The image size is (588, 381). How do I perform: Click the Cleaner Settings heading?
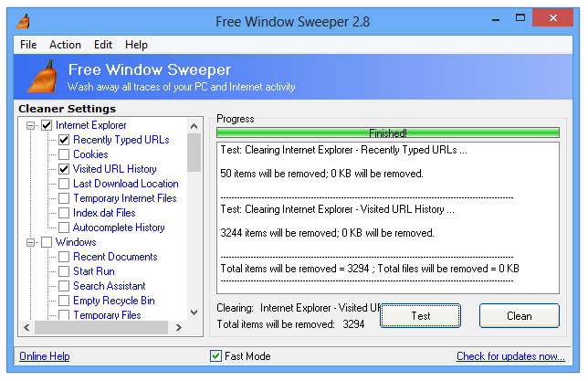[68, 109]
